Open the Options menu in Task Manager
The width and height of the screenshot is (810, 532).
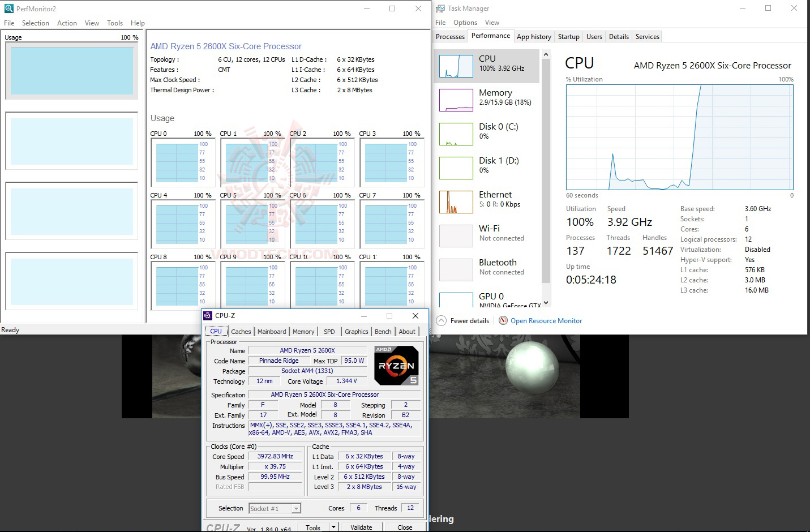click(x=465, y=23)
